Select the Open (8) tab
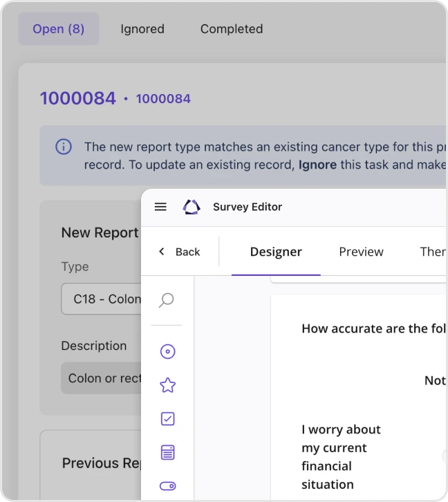The height and width of the screenshot is (502, 448). (x=59, y=29)
